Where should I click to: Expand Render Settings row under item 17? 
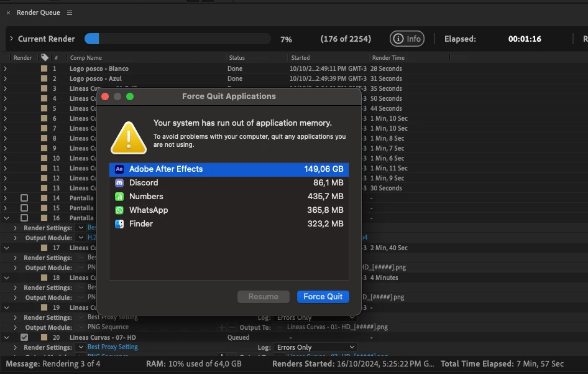15,258
